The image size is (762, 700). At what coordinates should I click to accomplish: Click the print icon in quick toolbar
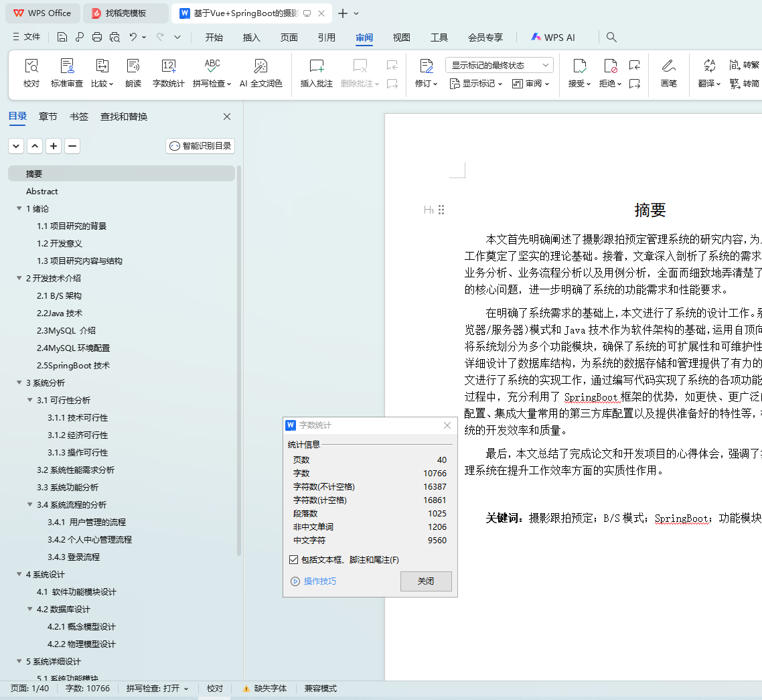pyautogui.click(x=97, y=37)
